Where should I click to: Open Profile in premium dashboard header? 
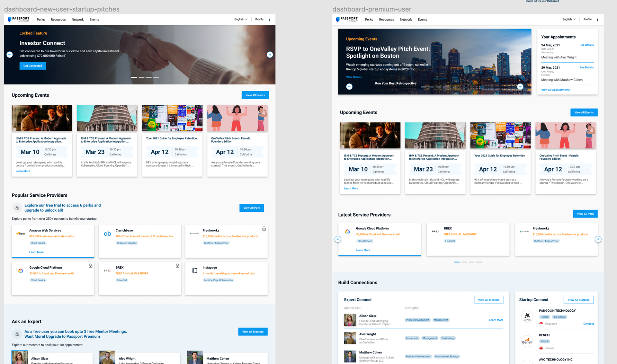(x=587, y=19)
